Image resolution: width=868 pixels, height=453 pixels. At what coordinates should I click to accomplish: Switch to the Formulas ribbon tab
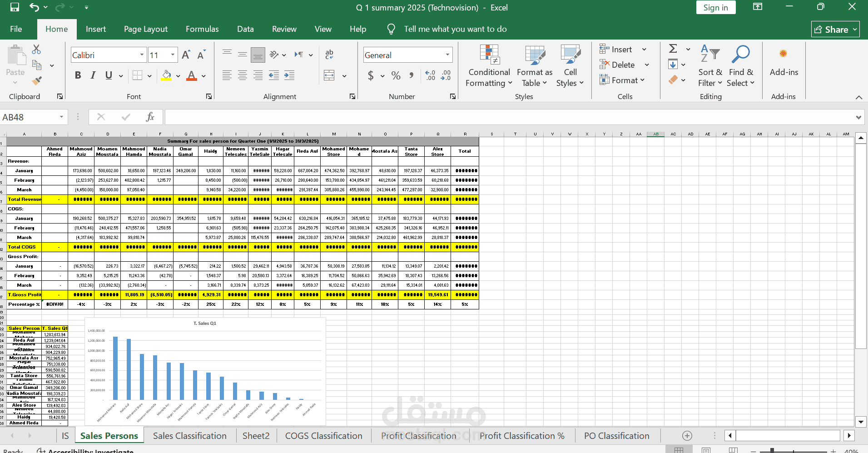pyautogui.click(x=202, y=29)
